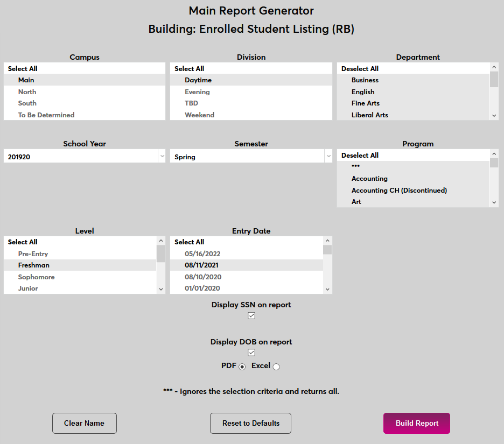Choose "Accounting" in the Program list
This screenshot has width=504, height=444.
(369, 178)
